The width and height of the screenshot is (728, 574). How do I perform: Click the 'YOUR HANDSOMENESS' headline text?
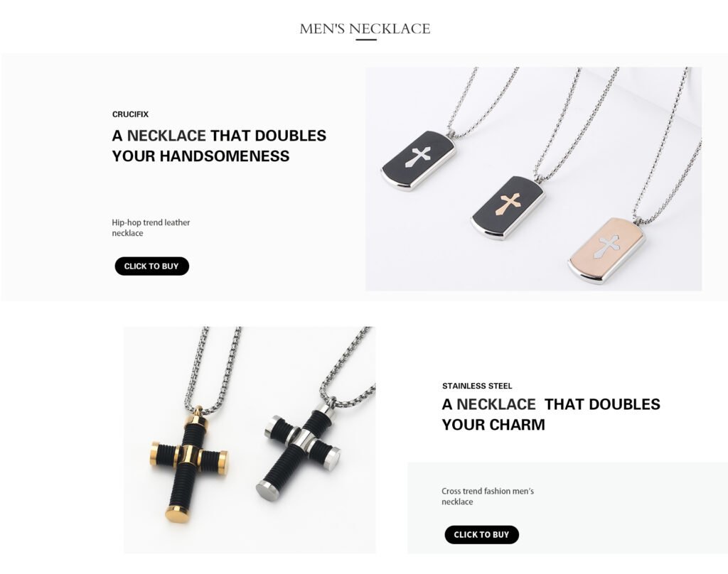(200, 156)
